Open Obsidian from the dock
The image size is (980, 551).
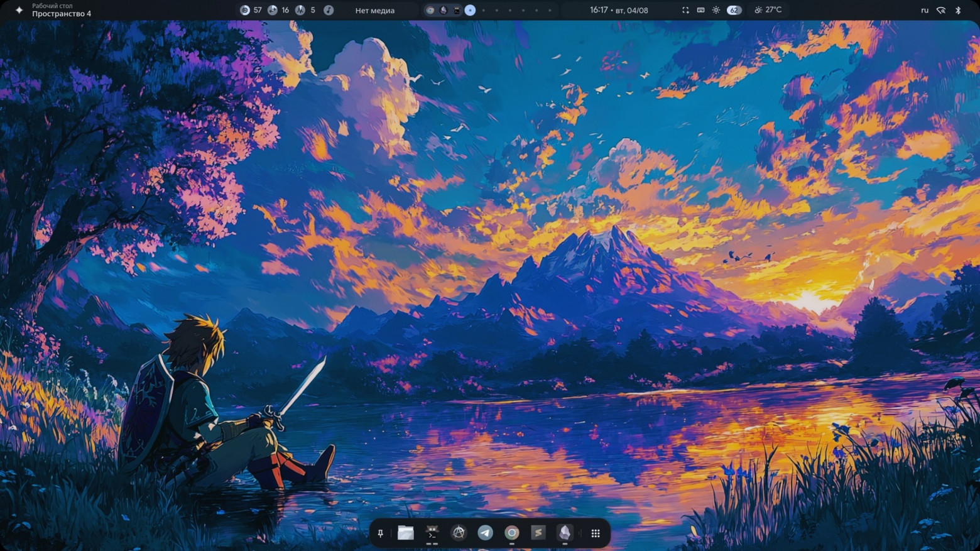click(565, 533)
